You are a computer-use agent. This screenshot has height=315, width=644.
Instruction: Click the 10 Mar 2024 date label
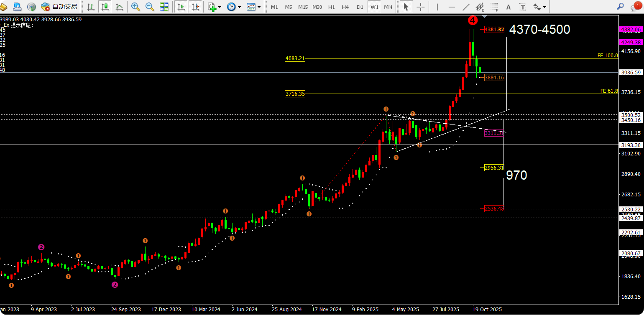pyautogui.click(x=206, y=310)
